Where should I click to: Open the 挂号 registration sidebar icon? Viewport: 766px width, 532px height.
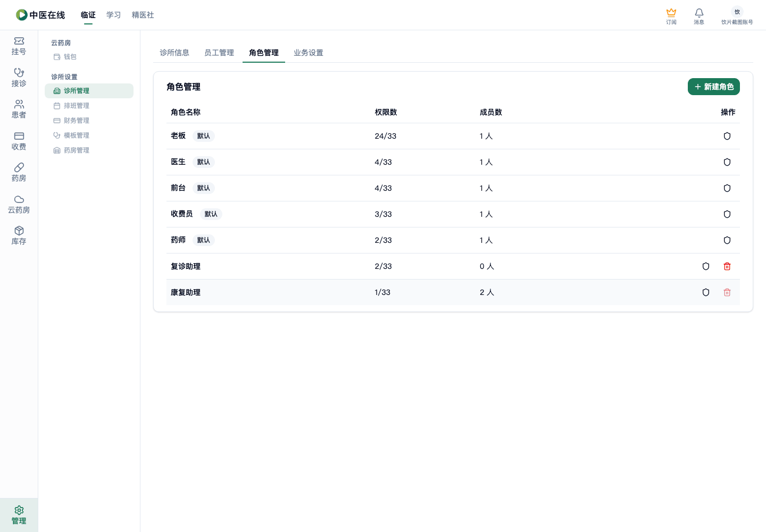[19, 46]
